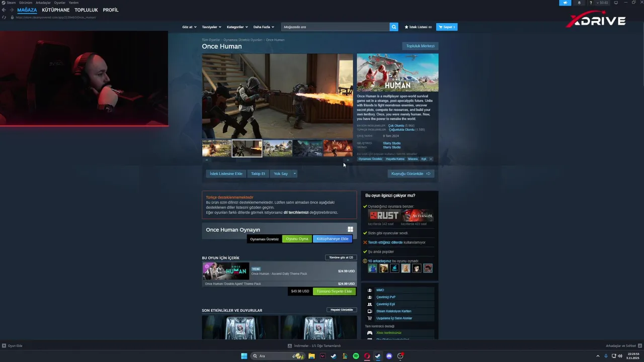
Task: Expand the Tavsiyeler dropdown
Action: (211, 27)
